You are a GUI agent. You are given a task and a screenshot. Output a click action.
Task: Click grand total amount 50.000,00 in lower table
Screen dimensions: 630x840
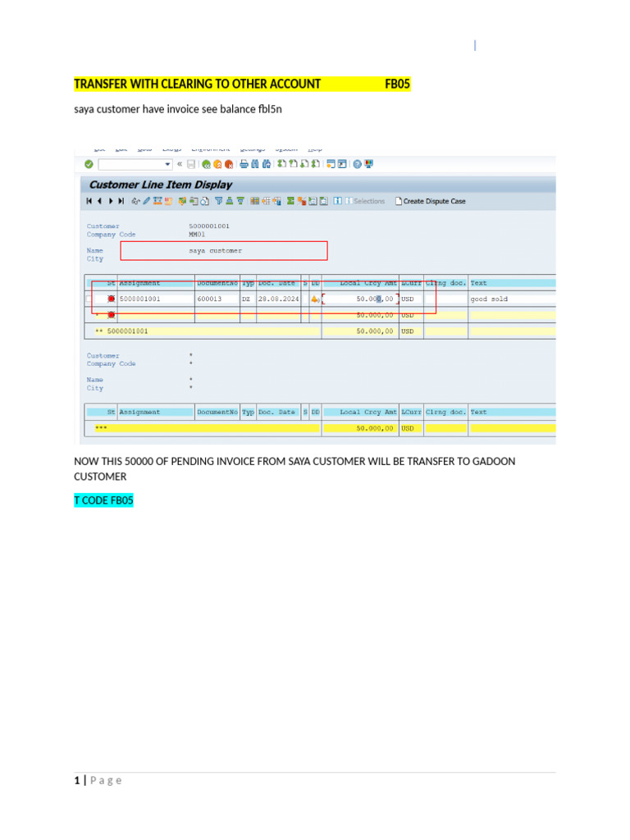(x=374, y=428)
